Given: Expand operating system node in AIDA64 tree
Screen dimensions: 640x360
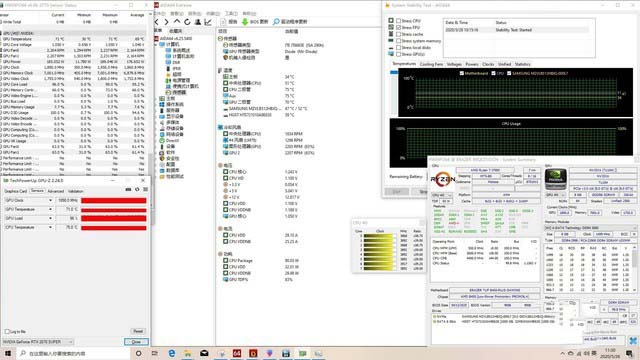Looking at the screenshot, I should [157, 104].
